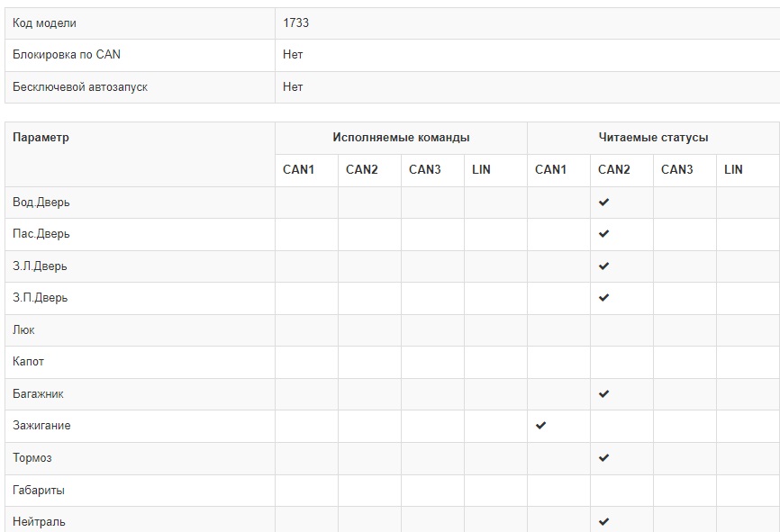Select the Исполняемые команды column header
The height and width of the screenshot is (532, 780).
pyautogui.click(x=401, y=138)
